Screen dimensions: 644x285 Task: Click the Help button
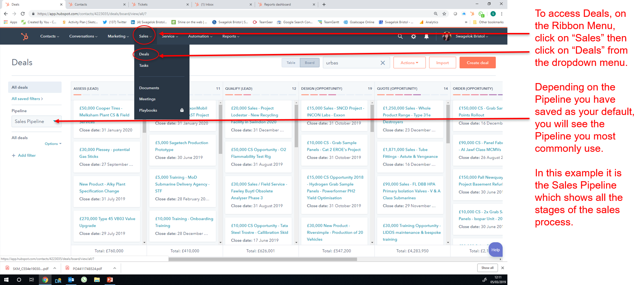[x=495, y=250]
